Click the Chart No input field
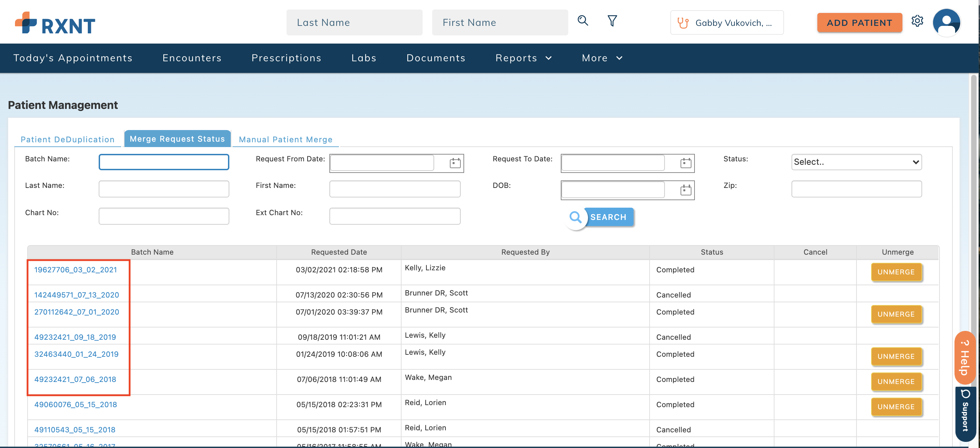This screenshot has width=980, height=448. pyautogui.click(x=164, y=216)
